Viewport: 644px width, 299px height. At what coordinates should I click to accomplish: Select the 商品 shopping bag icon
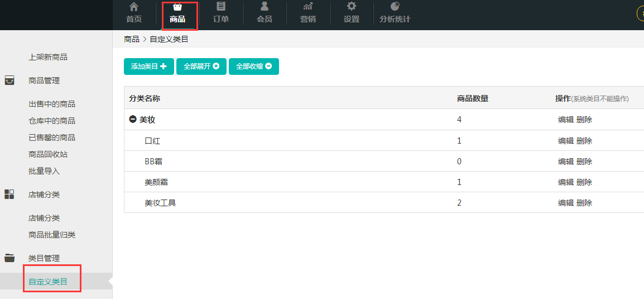pos(177,8)
